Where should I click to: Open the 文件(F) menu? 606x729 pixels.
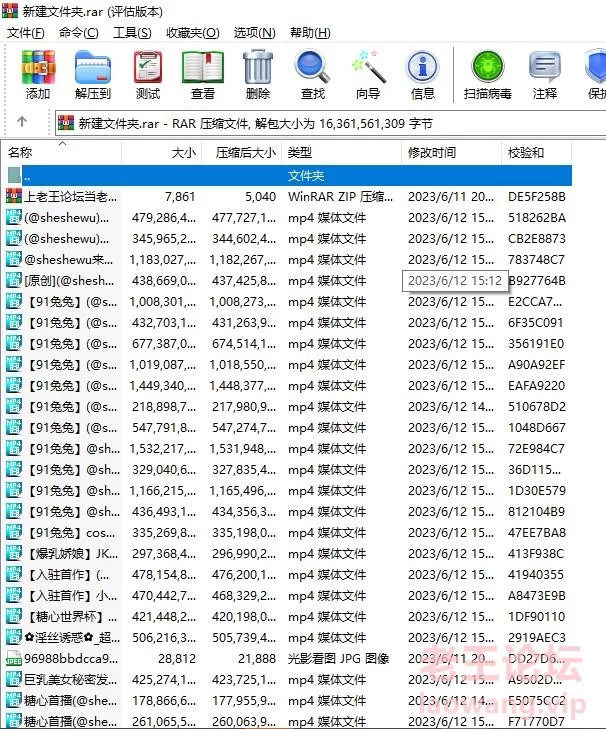pos(26,33)
